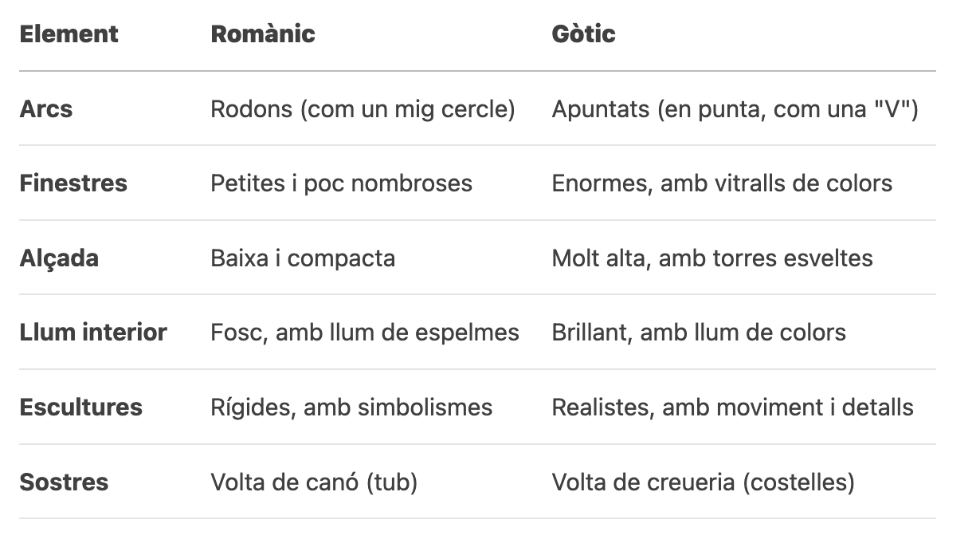Click the Finestres row label
This screenshot has height=547, width=980.
coord(73,183)
